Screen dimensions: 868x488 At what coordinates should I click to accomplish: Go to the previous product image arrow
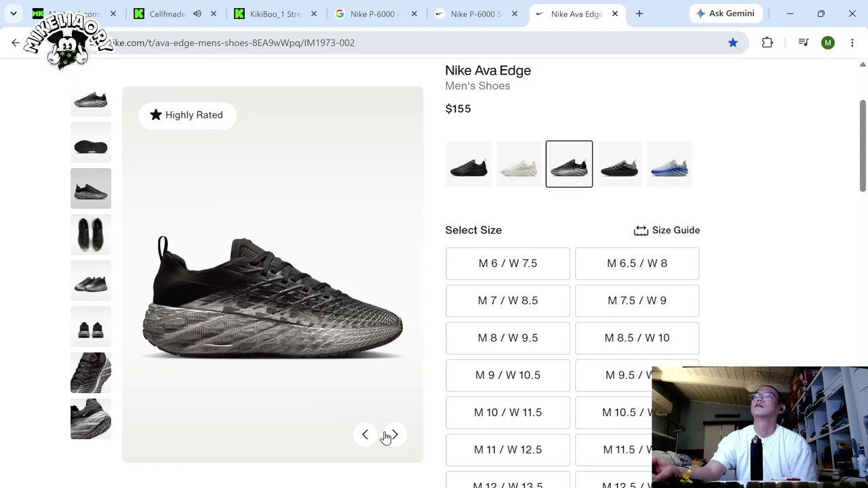click(365, 434)
